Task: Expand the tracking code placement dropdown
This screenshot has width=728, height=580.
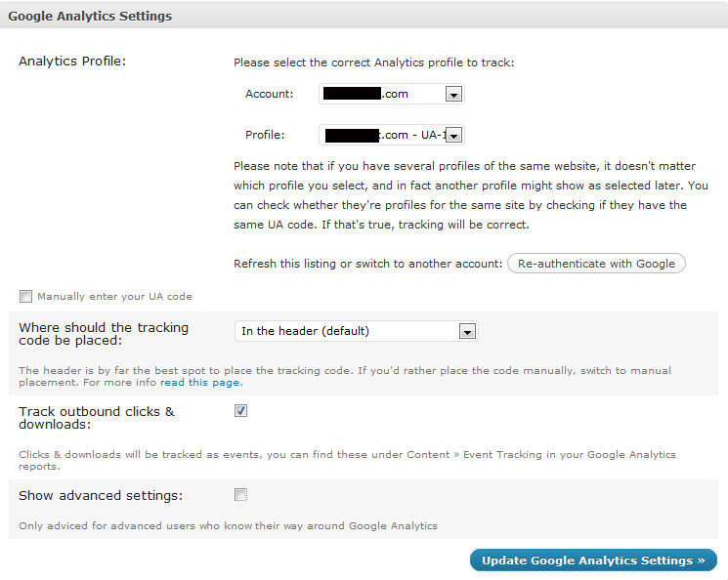Action: 356,331
